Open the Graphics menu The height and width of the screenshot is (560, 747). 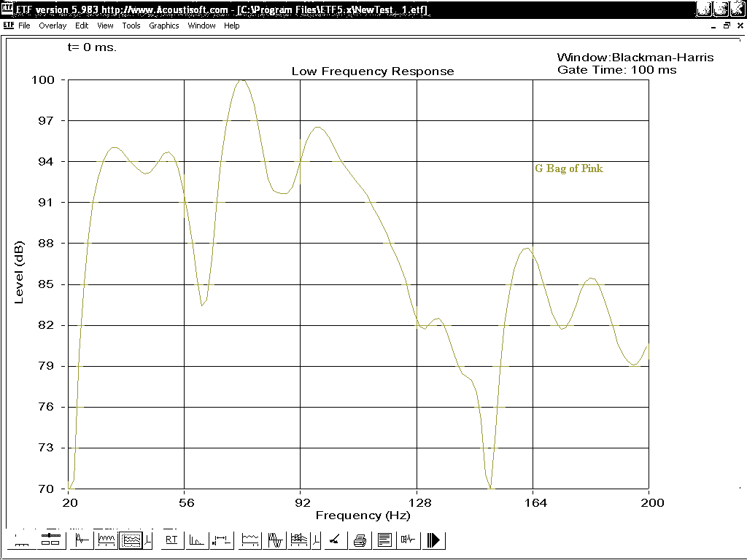[163, 26]
